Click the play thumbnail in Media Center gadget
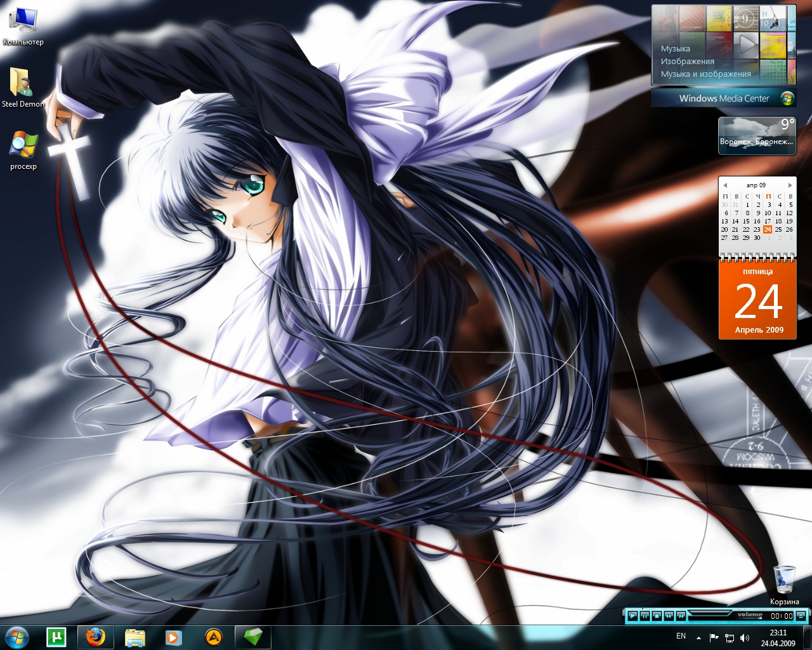The image size is (812, 650). coord(747,44)
